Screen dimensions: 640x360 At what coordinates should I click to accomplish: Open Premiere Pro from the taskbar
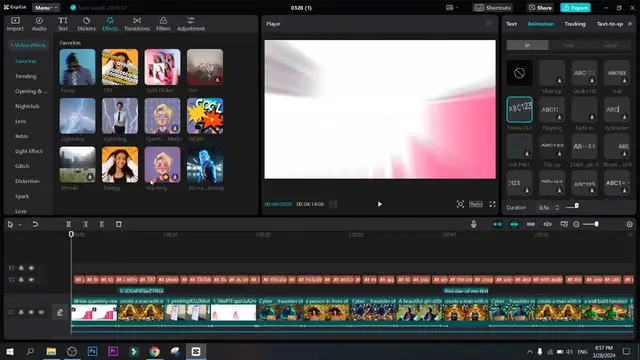tap(113, 351)
